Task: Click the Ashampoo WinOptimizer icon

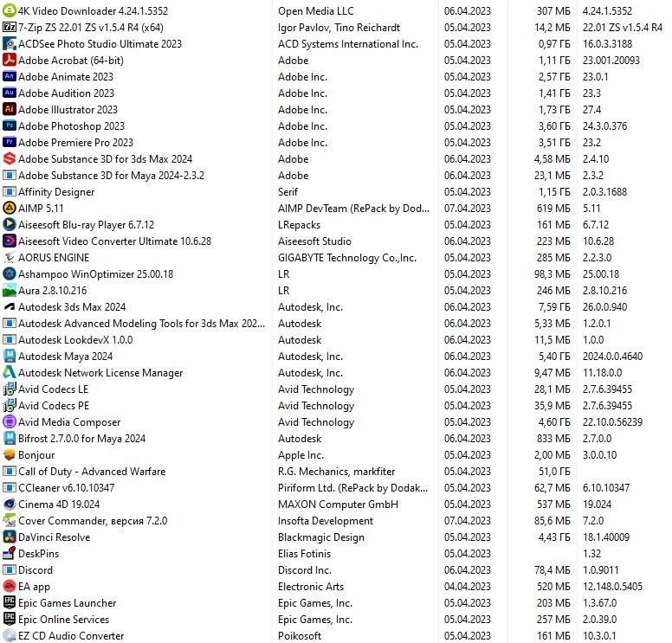Action: coord(9,273)
